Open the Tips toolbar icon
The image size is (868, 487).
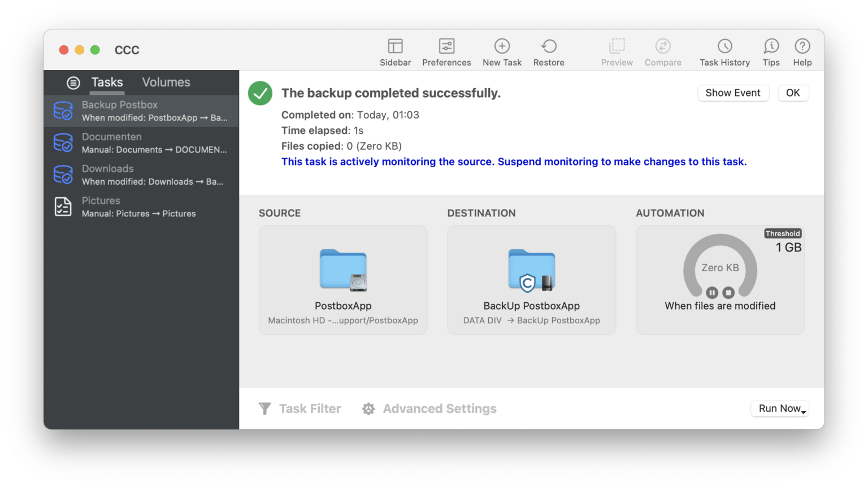(x=771, y=46)
